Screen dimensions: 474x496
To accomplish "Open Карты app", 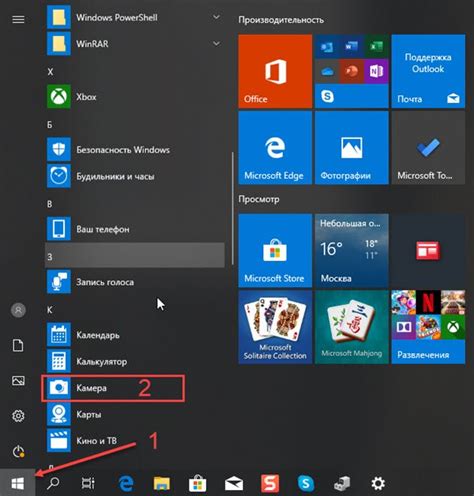I will tap(135, 414).
